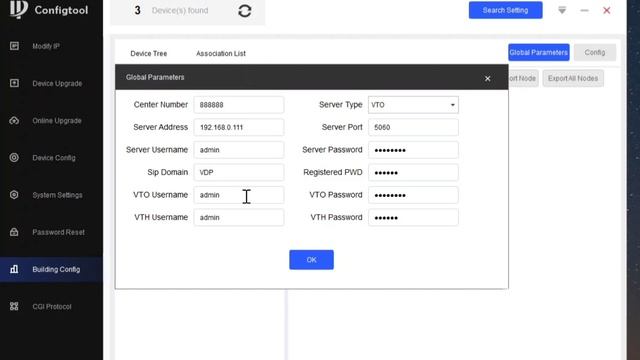Image resolution: width=640 pixels, height=360 pixels.
Task: Open Modify IP section
Action: click(46, 46)
